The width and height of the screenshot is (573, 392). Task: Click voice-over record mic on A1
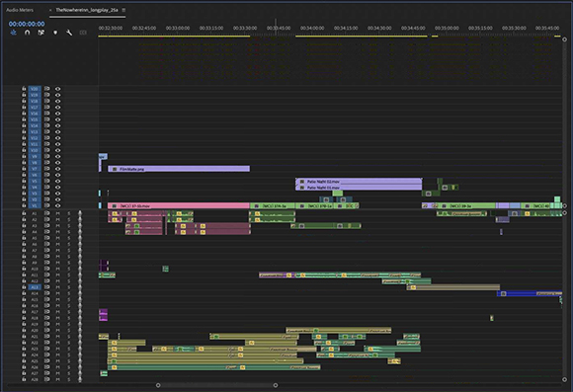tap(80, 213)
